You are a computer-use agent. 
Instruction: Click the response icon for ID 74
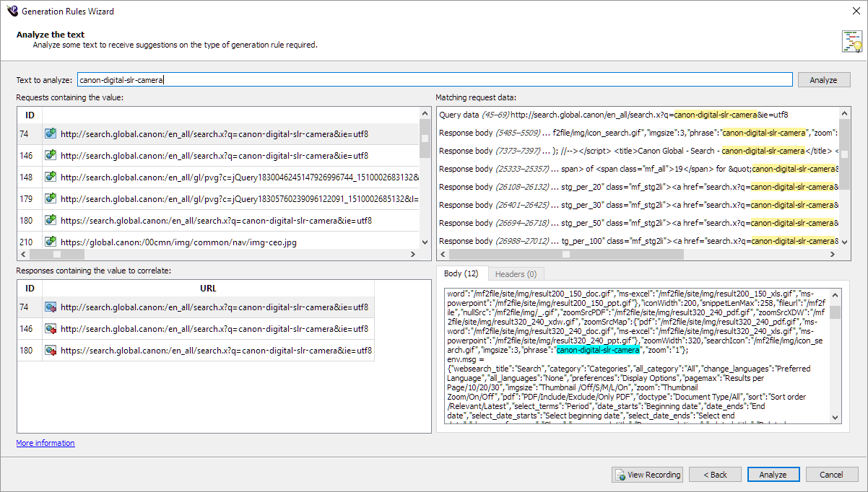51,307
